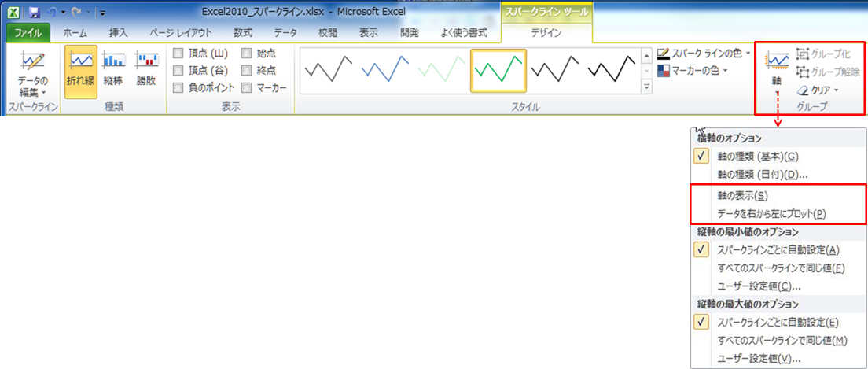The image size is (868, 369).
Task: Select minimum ユーザー設定値(C) option
Action: coord(778,286)
